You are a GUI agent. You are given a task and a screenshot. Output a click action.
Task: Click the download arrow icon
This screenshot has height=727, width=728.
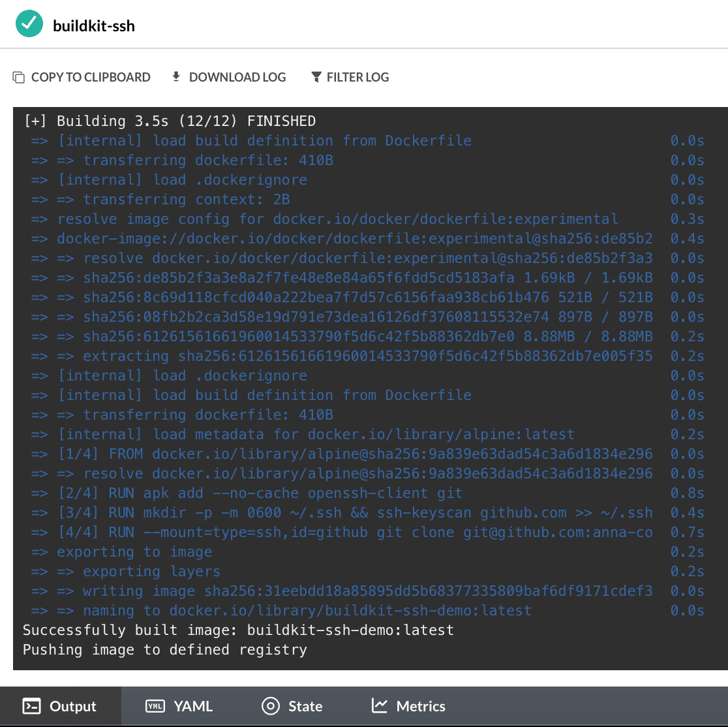pos(176,76)
